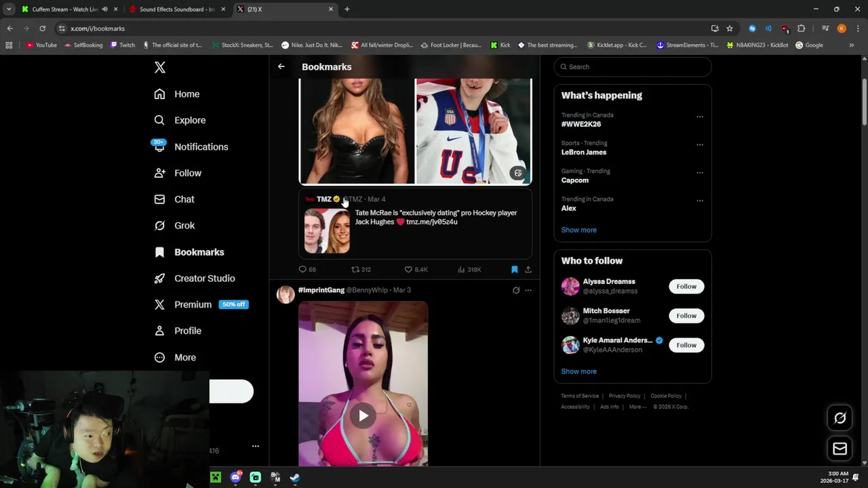
Task: Select Bookmarks in sidebar
Action: 189,252
